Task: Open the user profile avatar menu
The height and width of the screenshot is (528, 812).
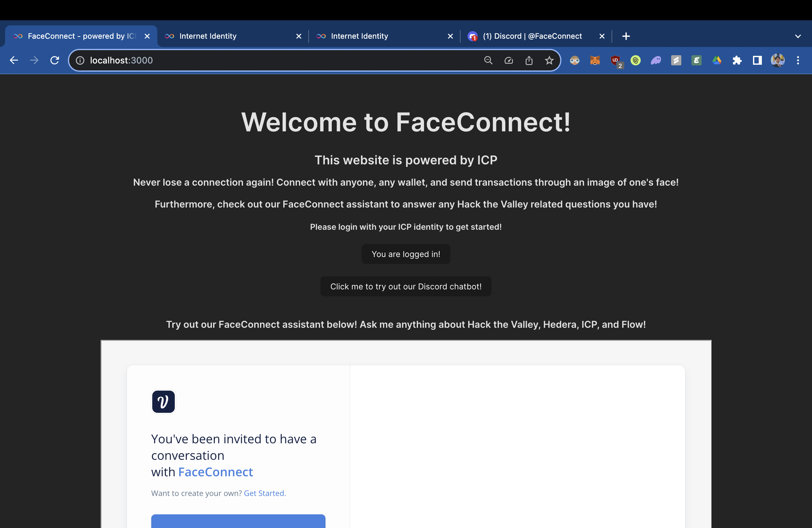Action: (777, 60)
